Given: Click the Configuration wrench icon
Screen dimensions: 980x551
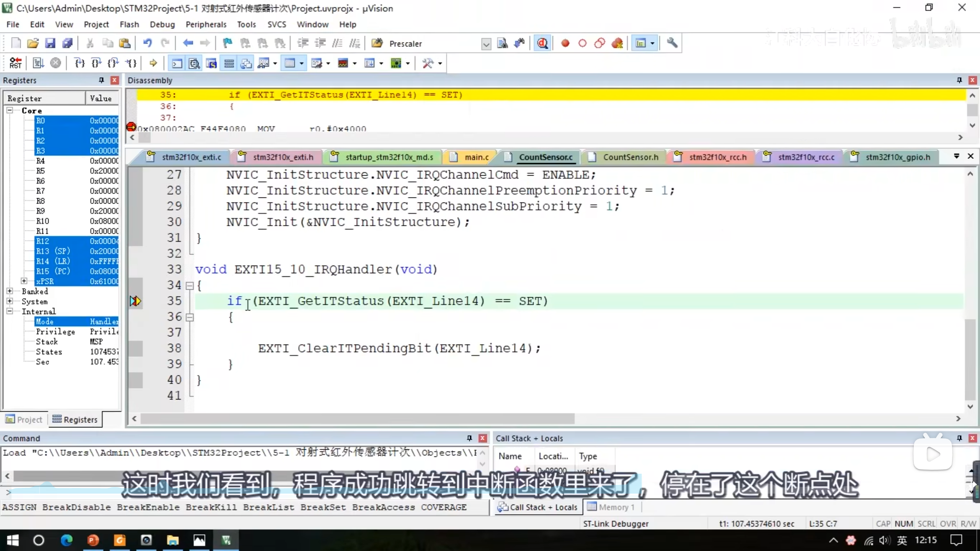Looking at the screenshot, I should (672, 43).
